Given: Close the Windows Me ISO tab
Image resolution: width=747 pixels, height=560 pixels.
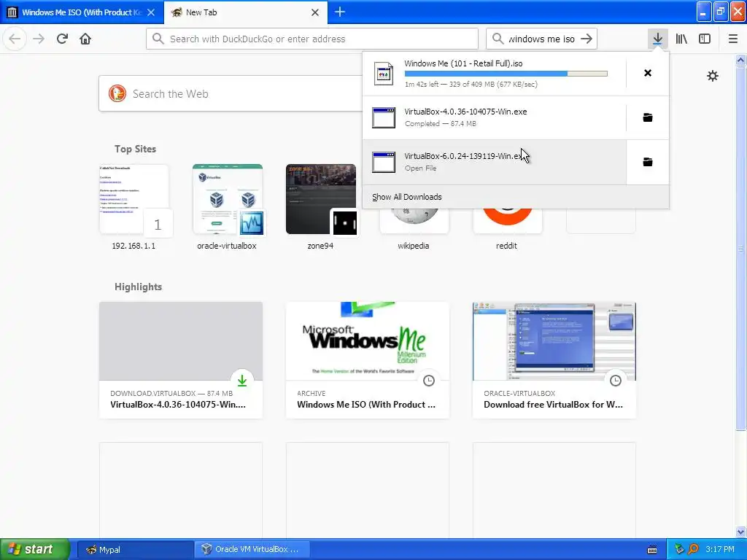Looking at the screenshot, I should pyautogui.click(x=151, y=12).
